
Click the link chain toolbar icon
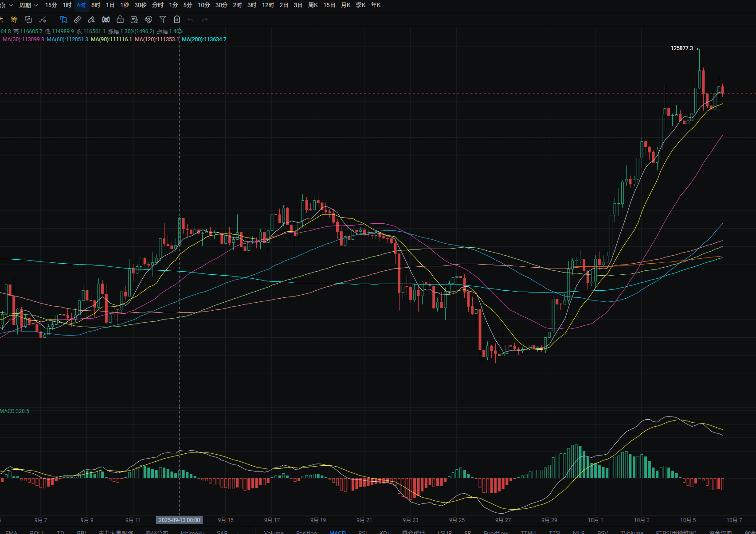(149, 19)
